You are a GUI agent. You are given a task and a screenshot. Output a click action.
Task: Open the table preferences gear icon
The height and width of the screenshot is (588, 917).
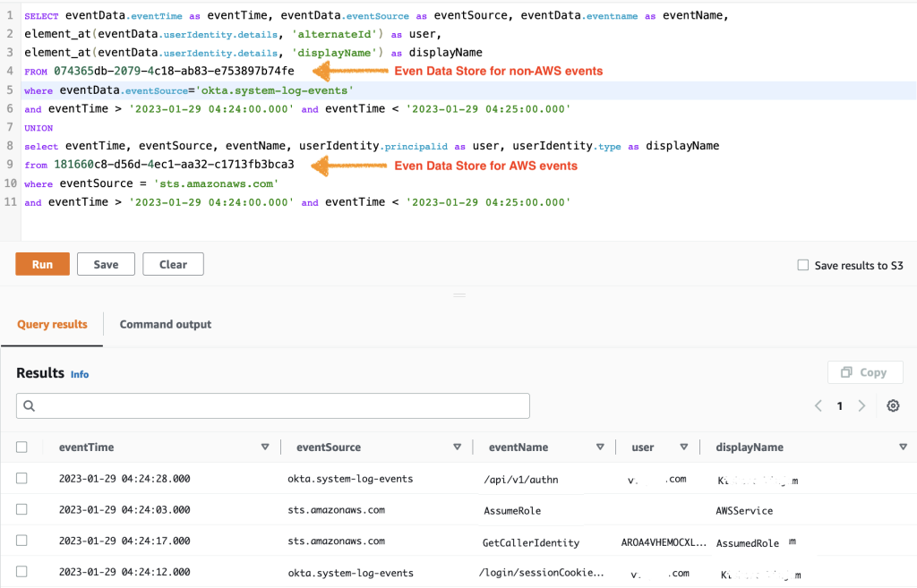coord(893,405)
